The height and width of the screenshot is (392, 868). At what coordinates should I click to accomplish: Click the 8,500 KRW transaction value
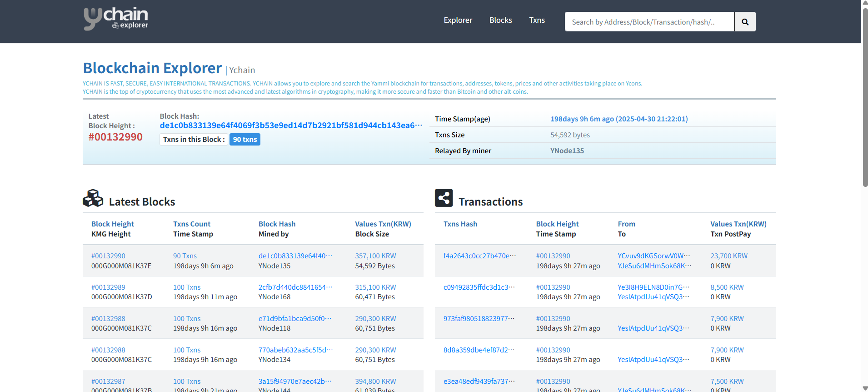(x=727, y=287)
